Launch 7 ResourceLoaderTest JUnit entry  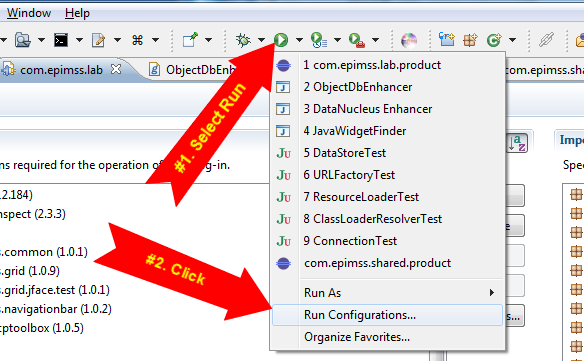(x=387, y=197)
